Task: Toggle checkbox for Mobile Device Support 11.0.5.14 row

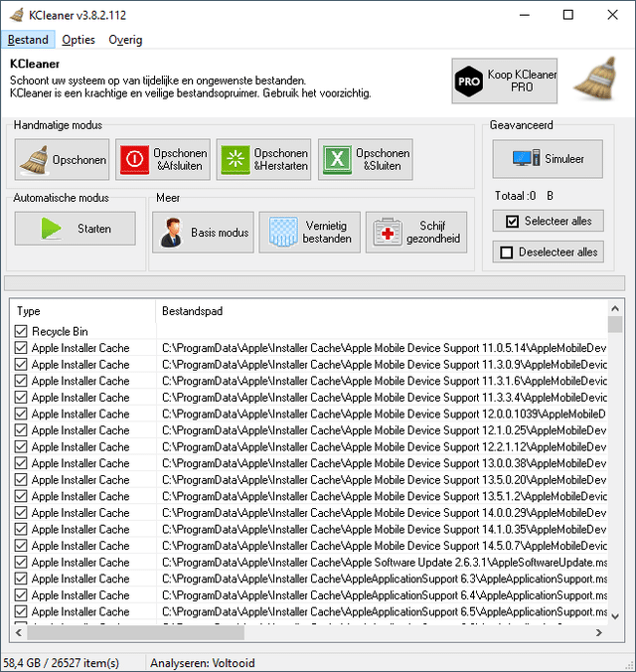Action: 21,348
